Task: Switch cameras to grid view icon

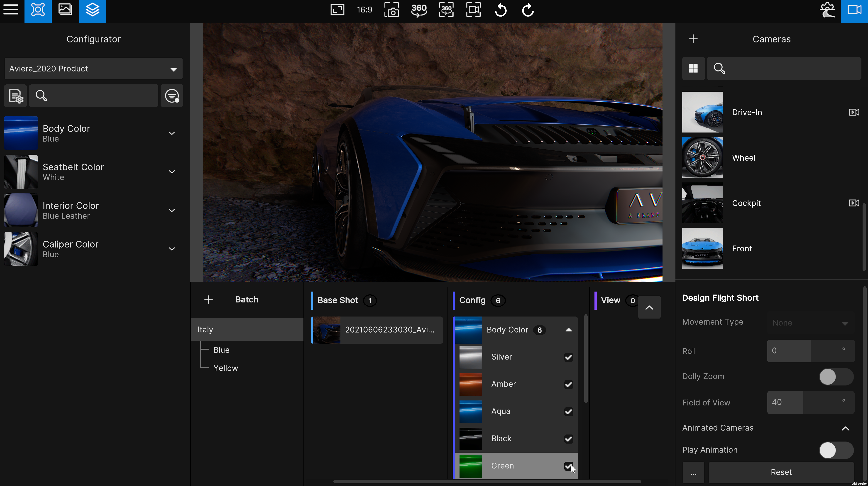Action: click(x=693, y=69)
